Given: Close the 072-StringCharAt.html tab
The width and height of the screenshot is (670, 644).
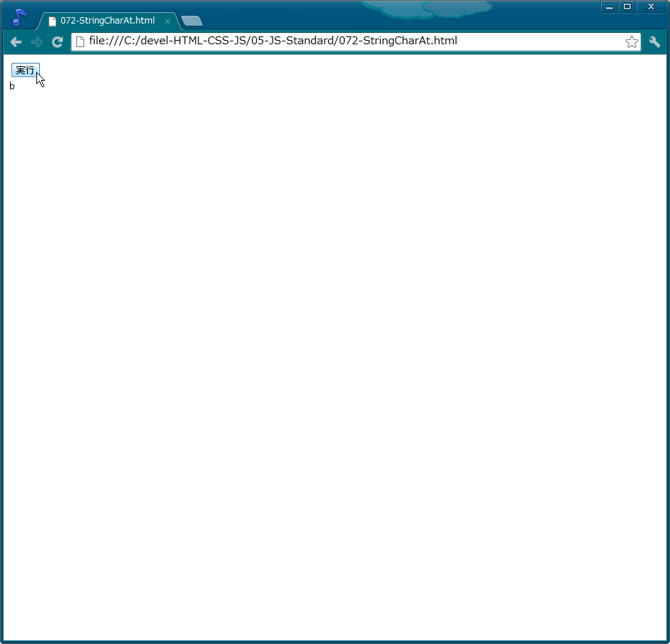Looking at the screenshot, I should [x=168, y=21].
